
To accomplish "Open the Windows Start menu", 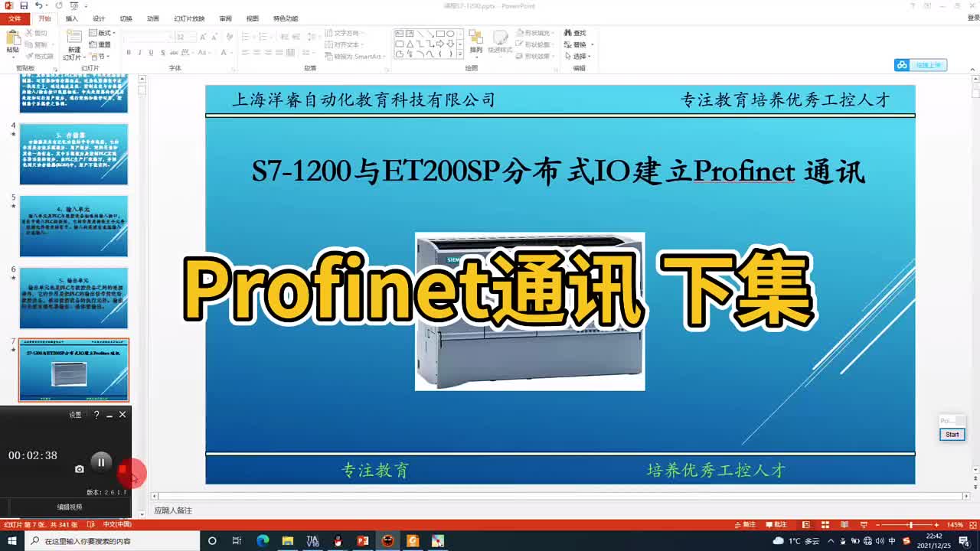I will pyautogui.click(x=11, y=540).
